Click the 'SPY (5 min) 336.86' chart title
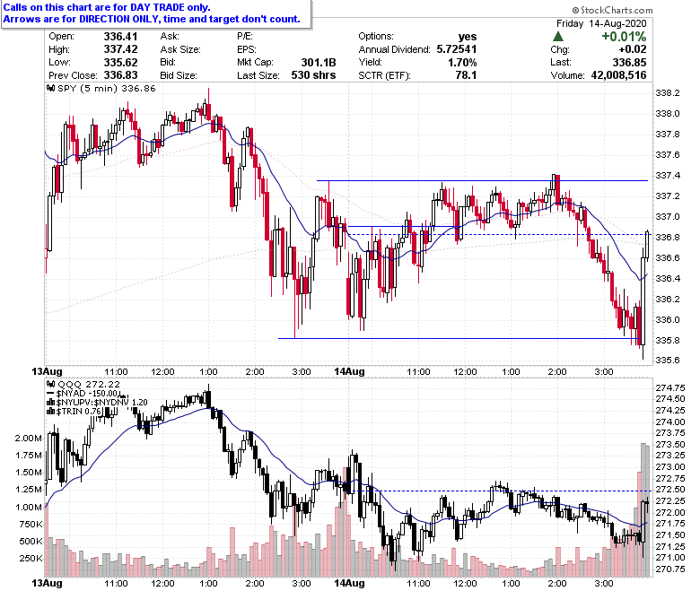This screenshot has height=591, width=700. pyautogui.click(x=107, y=88)
